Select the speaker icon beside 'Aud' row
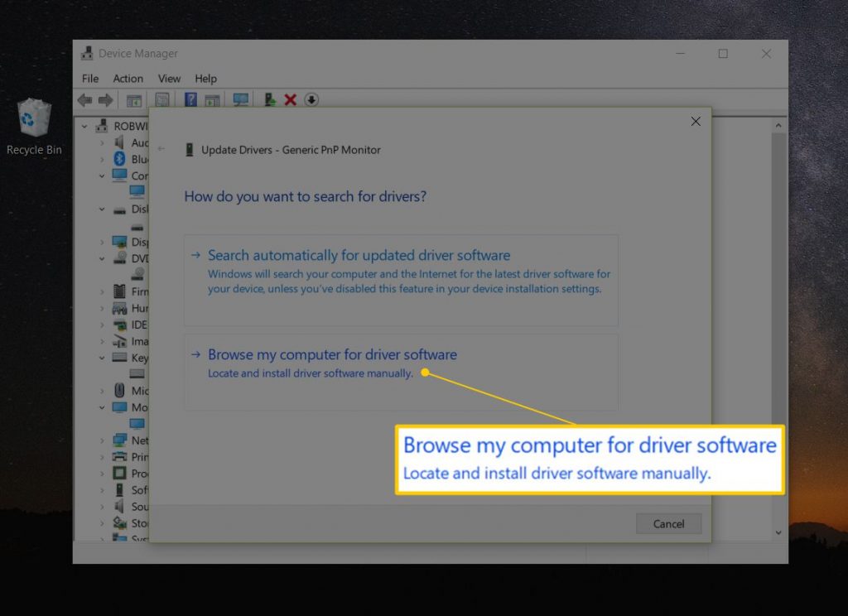Image resolution: width=848 pixels, height=616 pixels. [x=119, y=142]
